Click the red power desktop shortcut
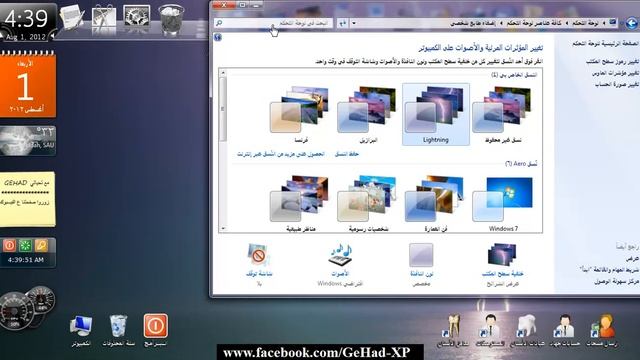 click(x=156, y=330)
